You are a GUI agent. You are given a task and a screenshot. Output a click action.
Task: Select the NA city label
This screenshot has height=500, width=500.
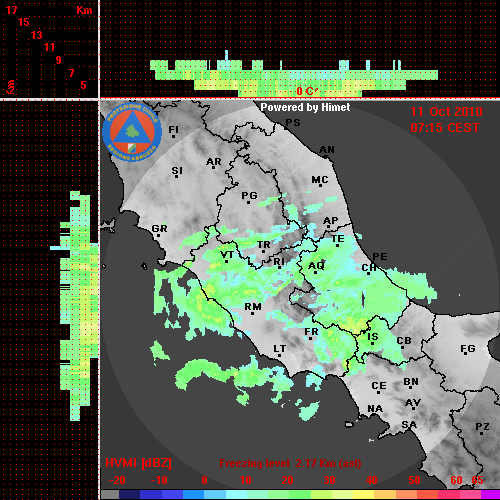coord(375,408)
